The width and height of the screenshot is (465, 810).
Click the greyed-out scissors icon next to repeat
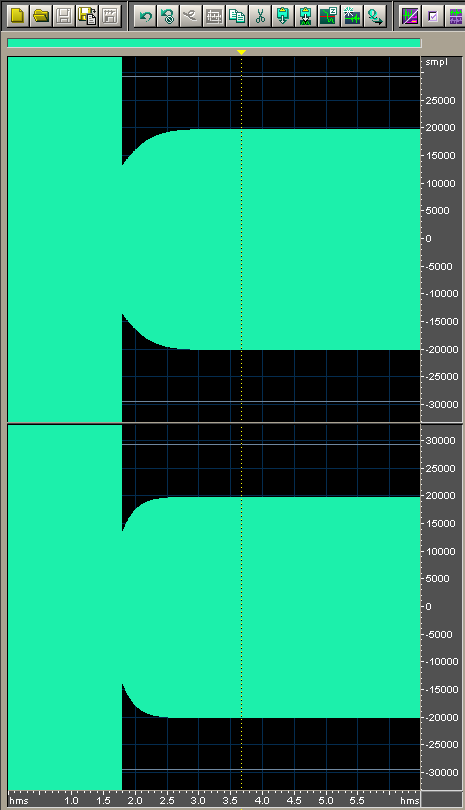pyautogui.click(x=191, y=16)
